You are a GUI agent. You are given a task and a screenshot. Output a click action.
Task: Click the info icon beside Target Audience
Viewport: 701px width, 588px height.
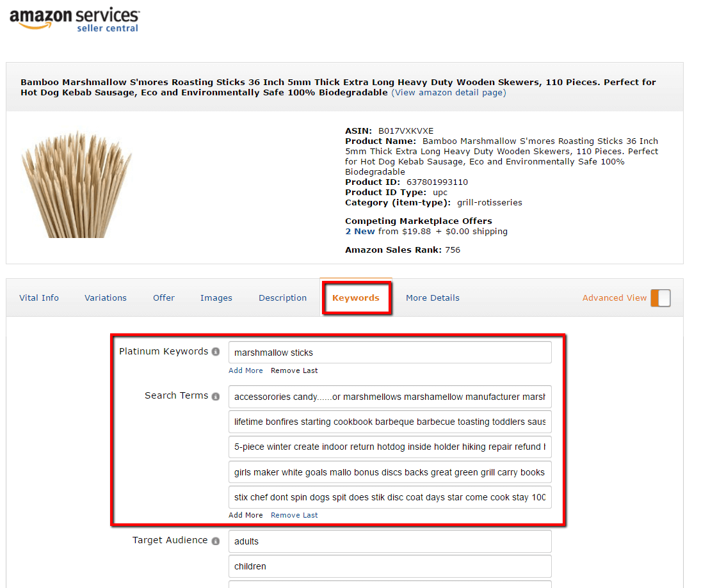click(216, 540)
